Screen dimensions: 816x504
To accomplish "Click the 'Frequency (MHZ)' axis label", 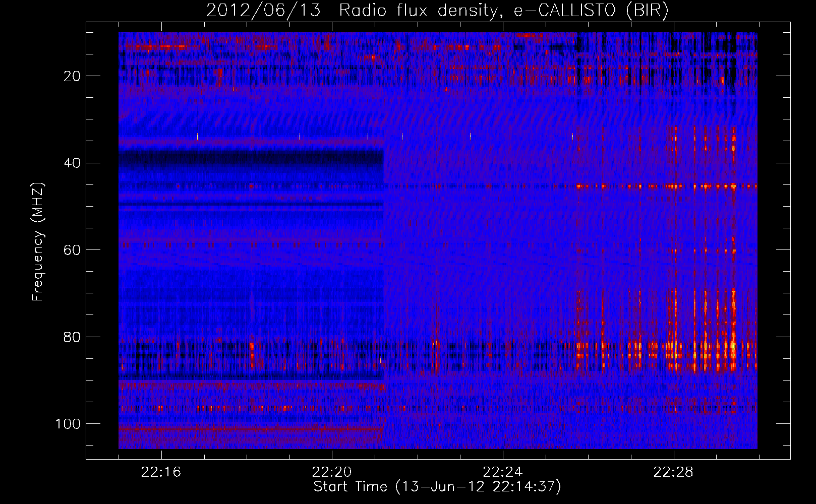I will point(38,241).
